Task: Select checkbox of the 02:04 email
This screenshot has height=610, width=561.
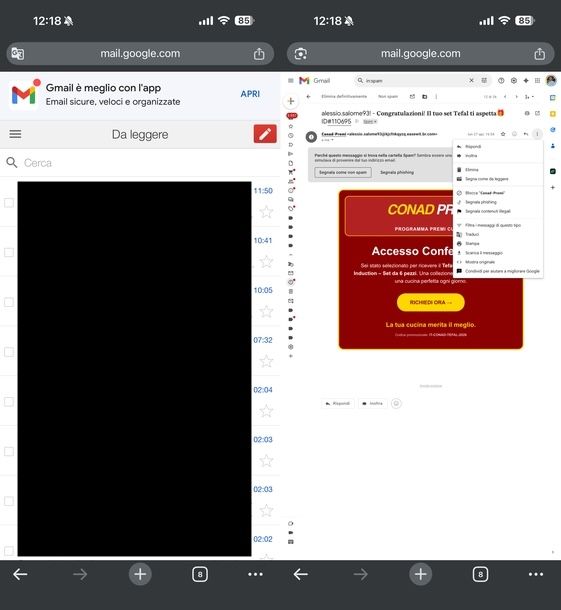Action: tap(9, 402)
